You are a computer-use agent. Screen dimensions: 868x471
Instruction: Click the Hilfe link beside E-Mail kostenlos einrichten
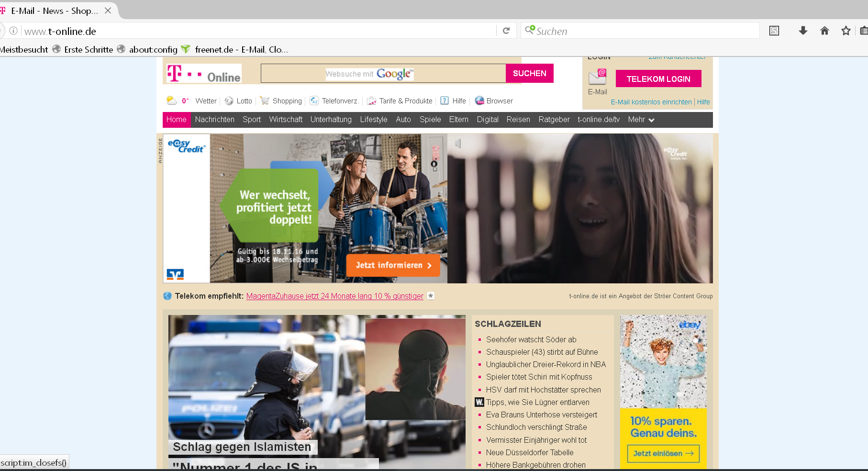(x=703, y=102)
